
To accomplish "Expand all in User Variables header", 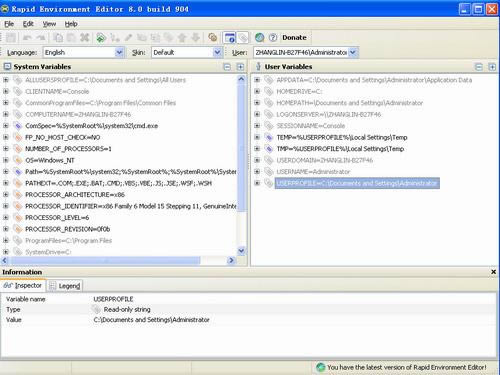I will pyautogui.click(x=492, y=67).
